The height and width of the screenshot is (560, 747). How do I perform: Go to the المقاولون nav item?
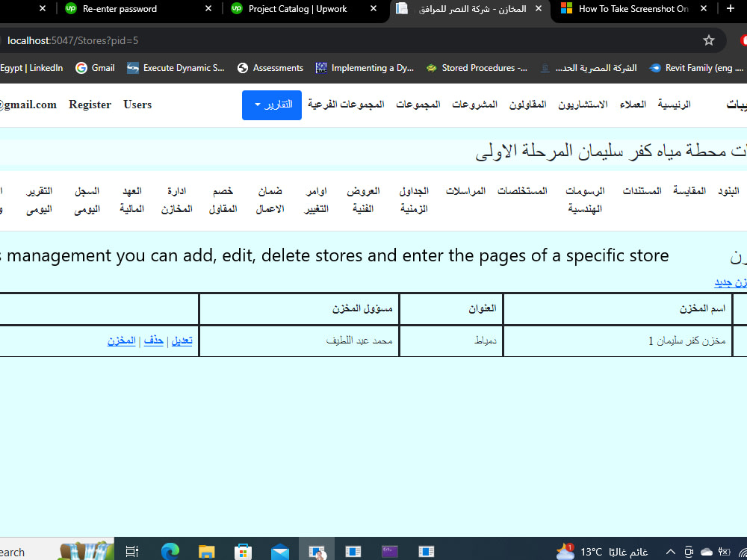point(527,105)
